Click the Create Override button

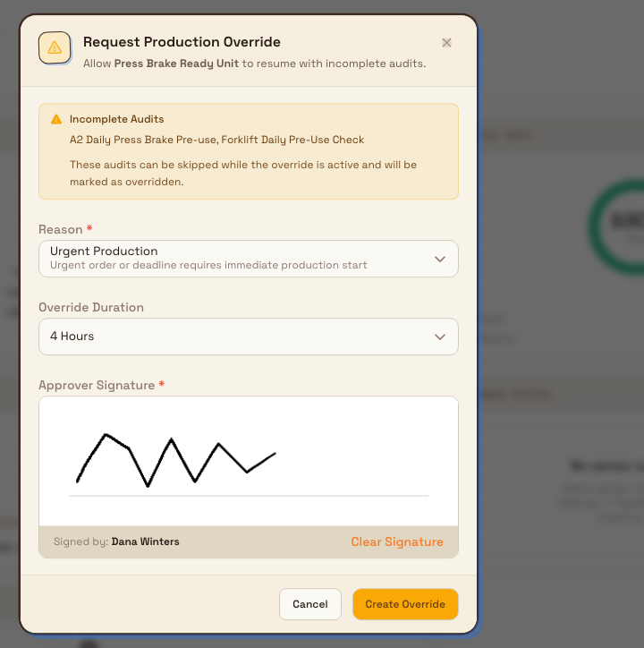(x=405, y=604)
